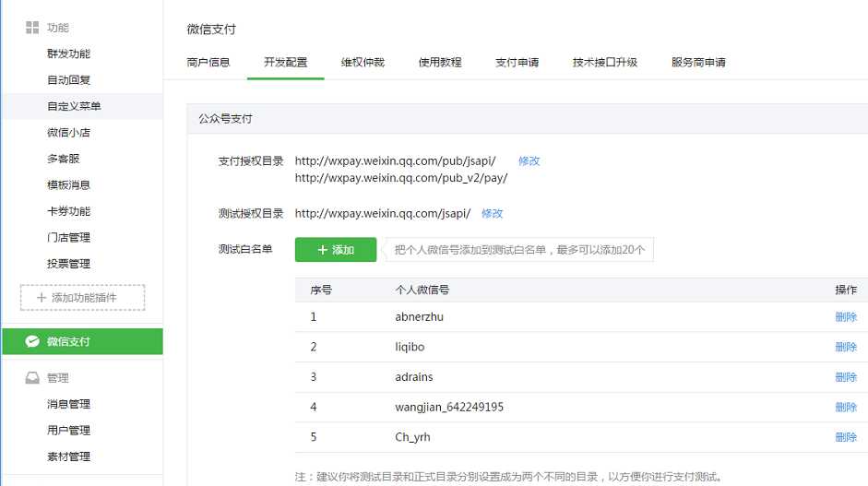The height and width of the screenshot is (486, 868).
Task: Click the 个人微信号 column header
Action: point(422,290)
